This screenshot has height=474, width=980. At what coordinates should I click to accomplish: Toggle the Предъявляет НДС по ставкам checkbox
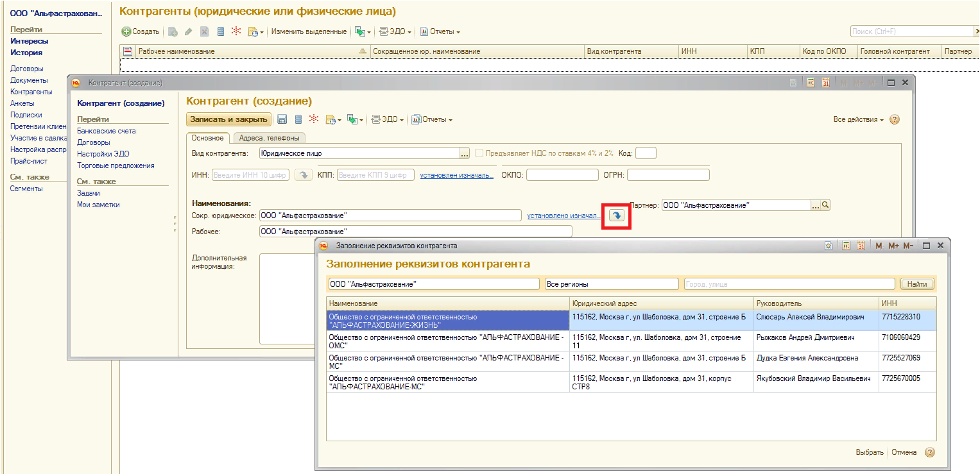point(479,153)
